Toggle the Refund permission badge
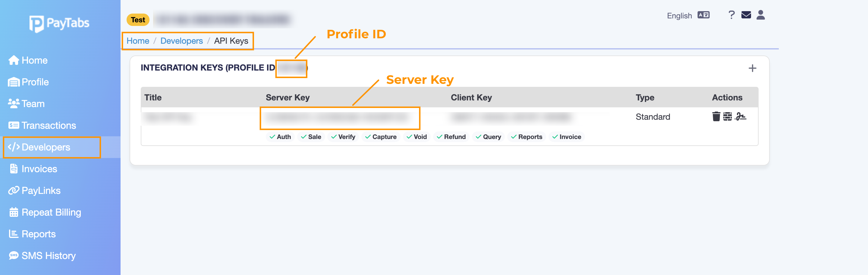868x275 pixels. coord(451,137)
